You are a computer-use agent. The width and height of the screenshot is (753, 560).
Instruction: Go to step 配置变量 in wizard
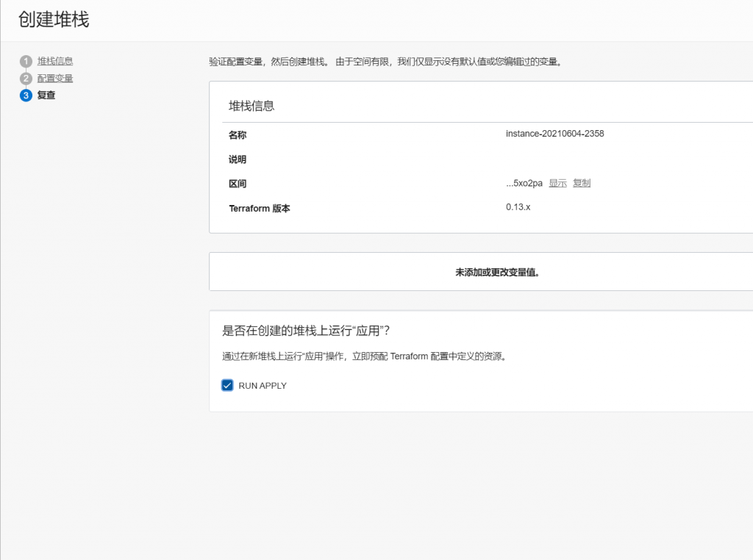pyautogui.click(x=55, y=78)
